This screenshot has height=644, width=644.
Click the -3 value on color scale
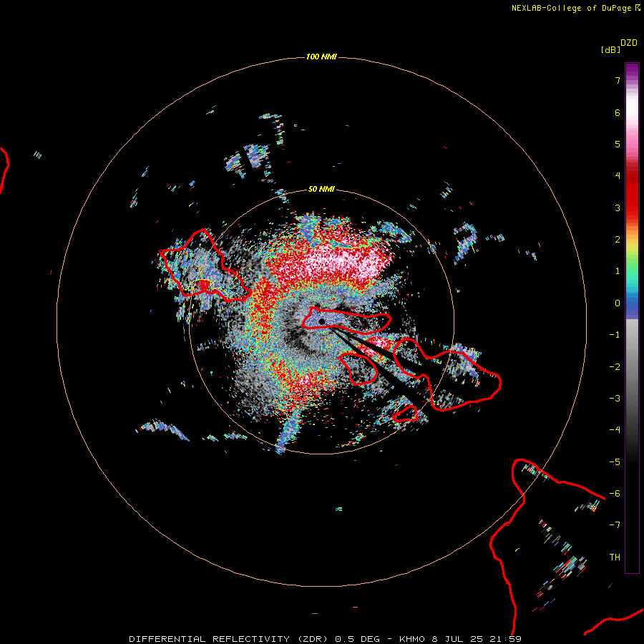(x=615, y=399)
